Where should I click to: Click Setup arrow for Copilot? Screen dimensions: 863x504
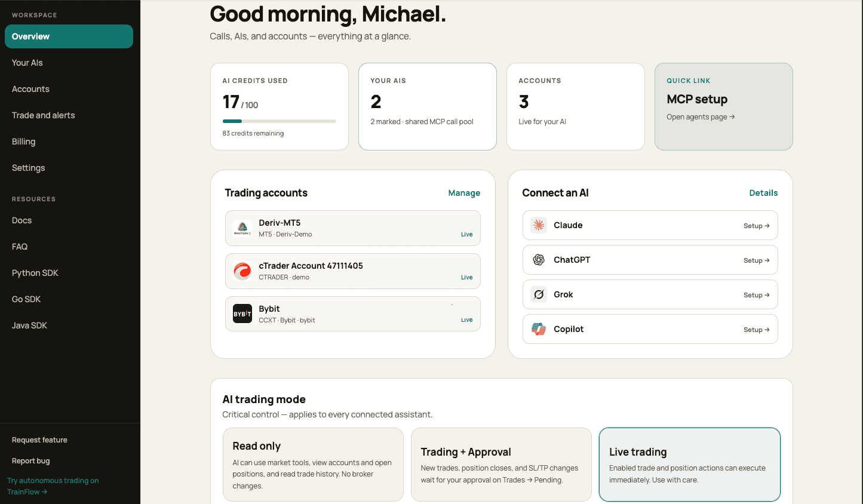(757, 330)
